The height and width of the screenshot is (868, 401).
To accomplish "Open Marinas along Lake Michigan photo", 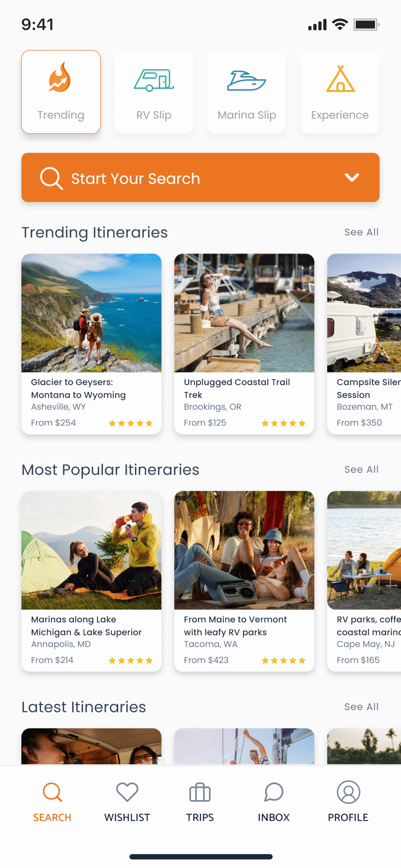I will 91,550.
